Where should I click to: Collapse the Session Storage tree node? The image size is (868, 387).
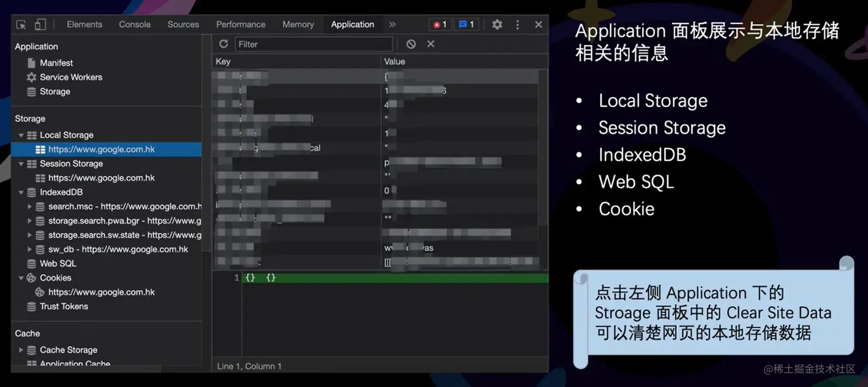[21, 164]
